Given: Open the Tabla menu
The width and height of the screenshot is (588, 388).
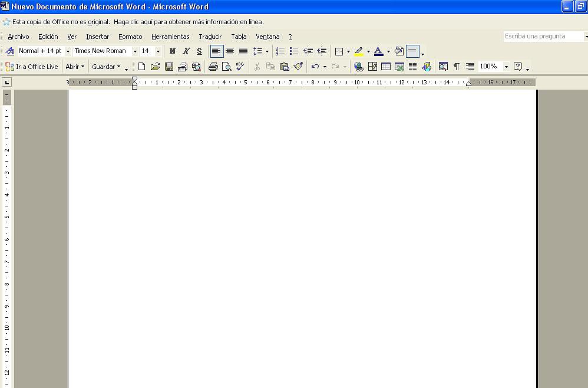Looking at the screenshot, I should click(239, 37).
